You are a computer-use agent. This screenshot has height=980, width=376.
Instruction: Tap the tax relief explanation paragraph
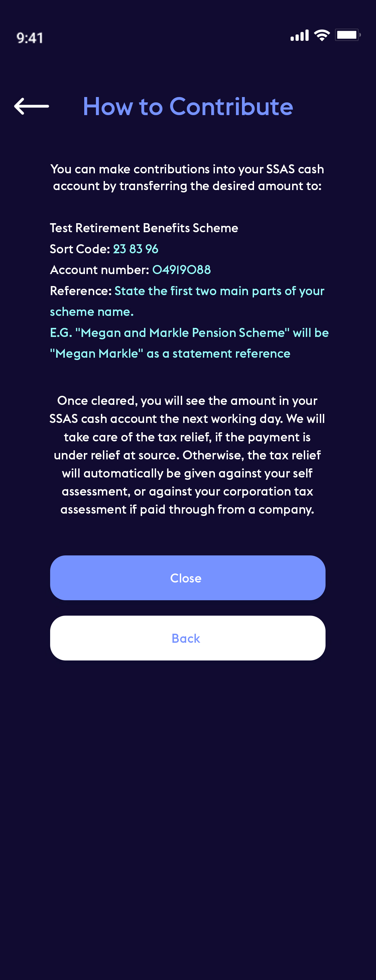[x=187, y=455]
